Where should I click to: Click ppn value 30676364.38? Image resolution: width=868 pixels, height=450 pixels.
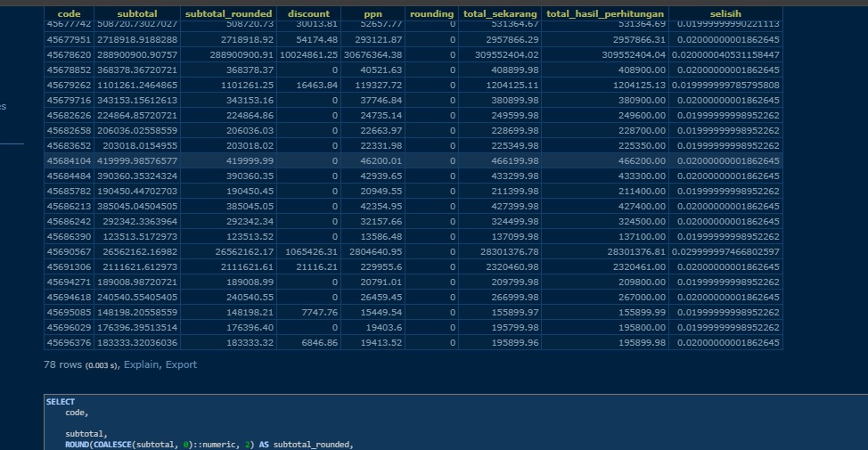coord(373,54)
